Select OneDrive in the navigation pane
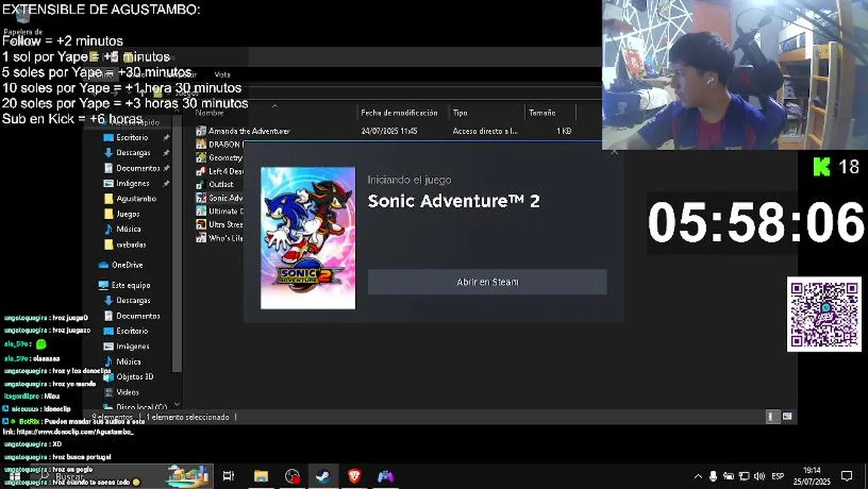 (127, 265)
